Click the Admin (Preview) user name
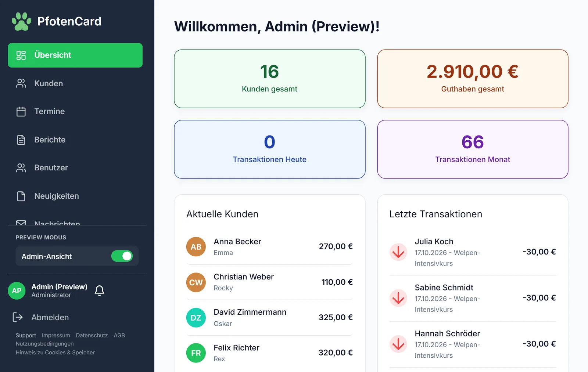Screen dimensions: 588x372 pyautogui.click(x=59, y=287)
